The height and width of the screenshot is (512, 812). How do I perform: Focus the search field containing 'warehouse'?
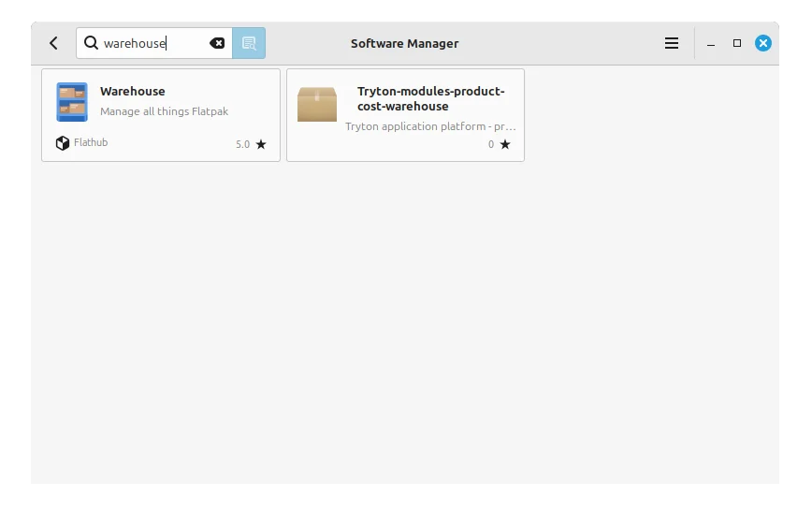(x=153, y=43)
